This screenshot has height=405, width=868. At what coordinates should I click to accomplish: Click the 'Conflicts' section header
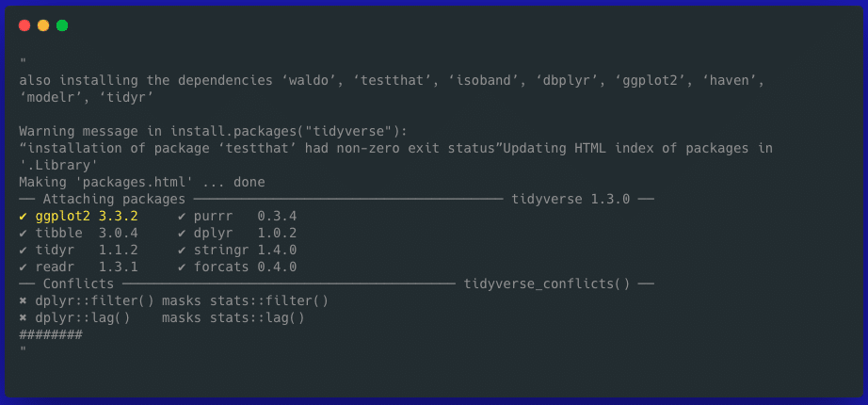pyautogui.click(x=78, y=284)
